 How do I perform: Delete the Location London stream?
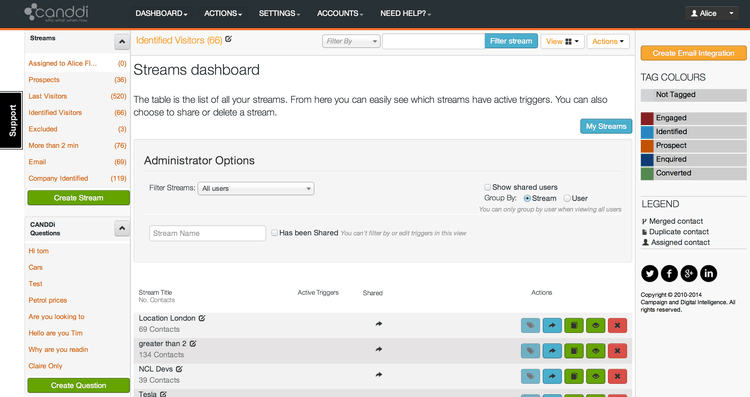point(617,325)
